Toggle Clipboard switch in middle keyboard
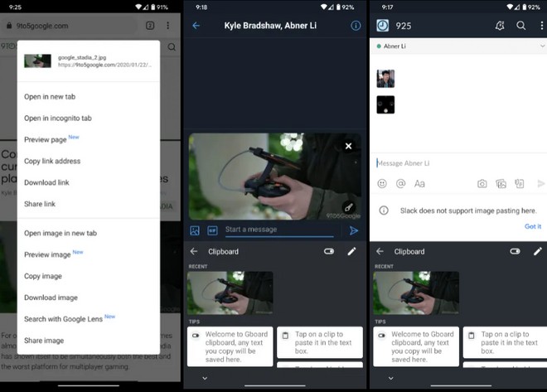 point(329,251)
